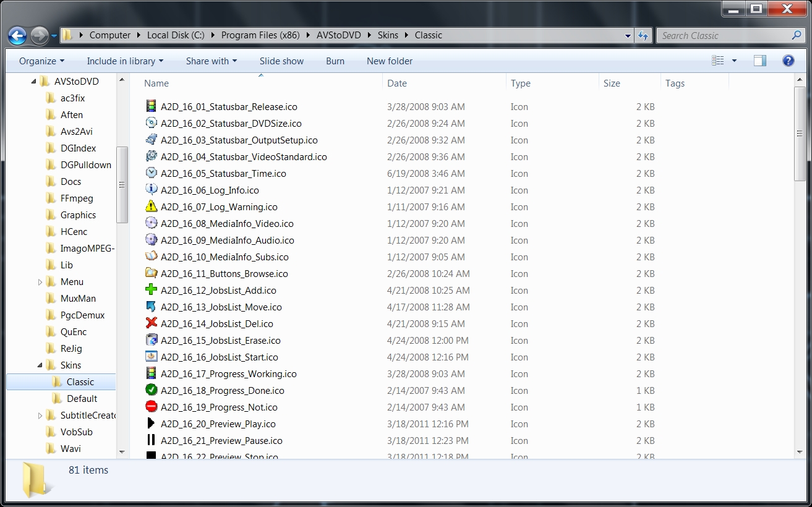This screenshot has height=507, width=812.
Task: Click the green plus icon for JobsList_Add
Action: (x=151, y=290)
